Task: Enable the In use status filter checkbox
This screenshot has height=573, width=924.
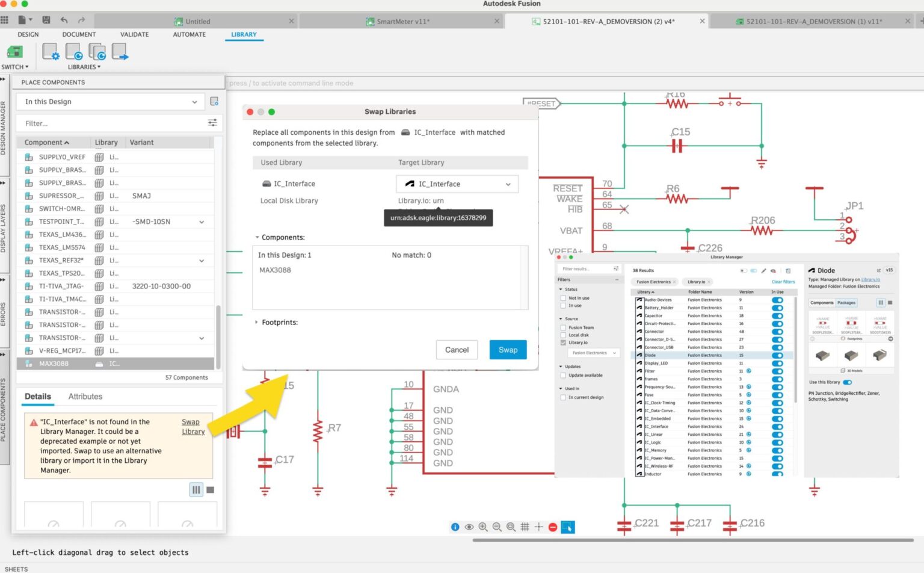Action: pyautogui.click(x=564, y=306)
